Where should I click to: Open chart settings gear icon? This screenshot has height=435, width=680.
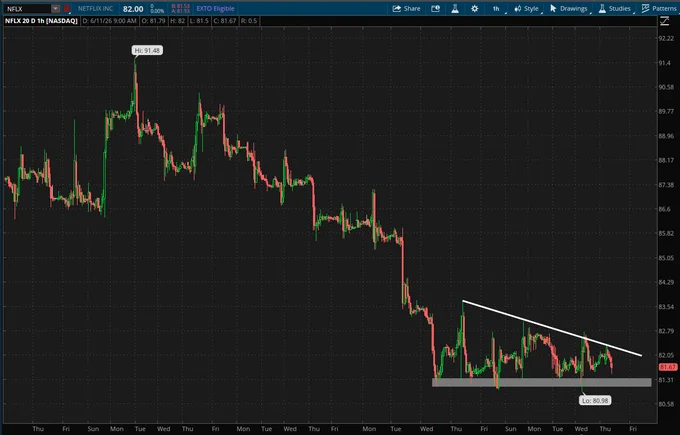[474, 9]
